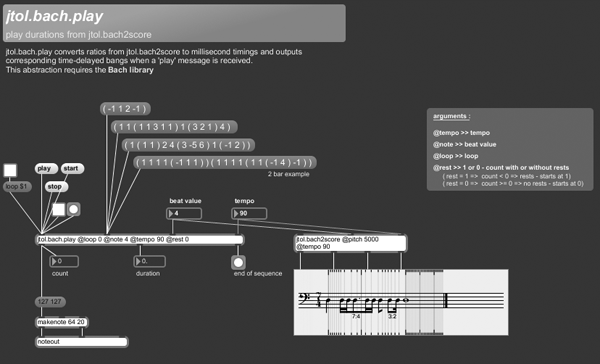Click the ( -1 1 2 -1 ) rhythm message
600x364 pixels.
(x=126, y=109)
